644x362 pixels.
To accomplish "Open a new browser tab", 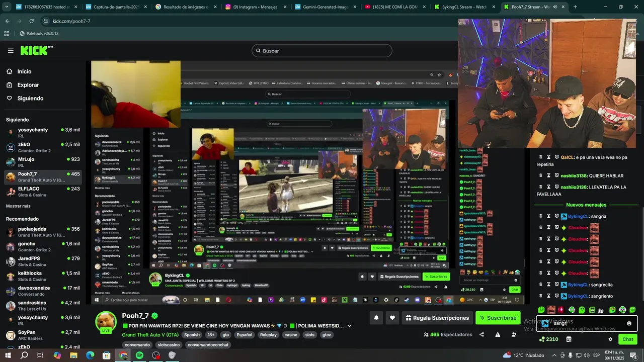I will 575,7.
